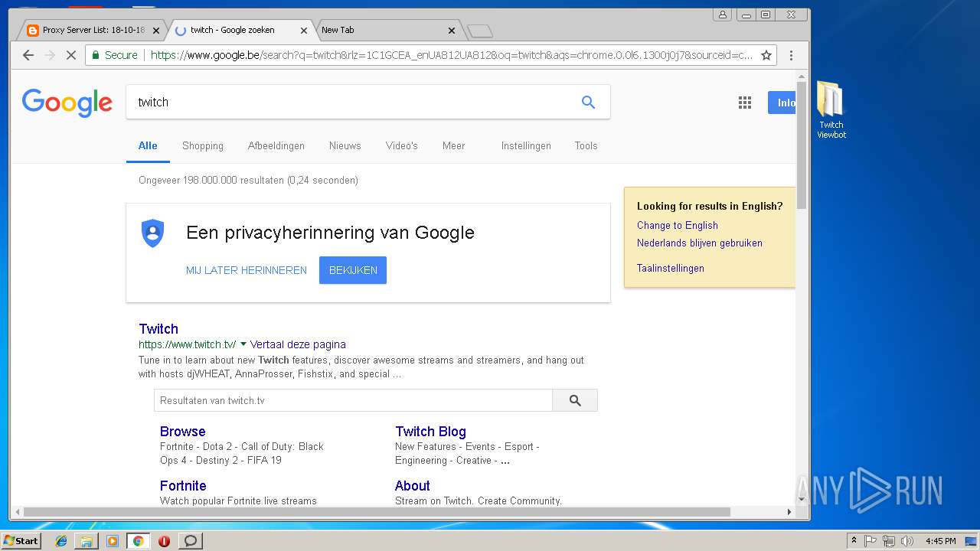The height and width of the screenshot is (551, 980).
Task: Click the Resultaten van twitch.tv field
Action: (x=353, y=400)
